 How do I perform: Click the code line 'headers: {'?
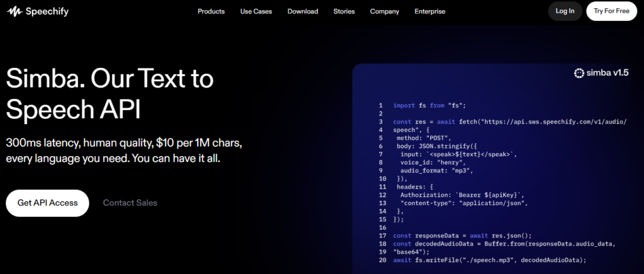coord(415,187)
